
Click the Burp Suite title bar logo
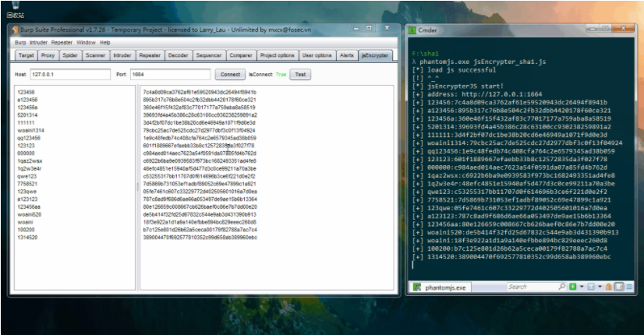click(15, 30)
